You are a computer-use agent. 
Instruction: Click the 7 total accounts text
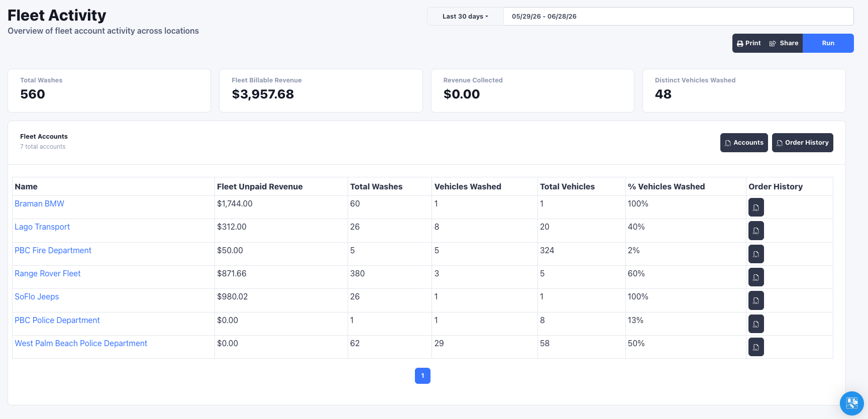click(43, 147)
